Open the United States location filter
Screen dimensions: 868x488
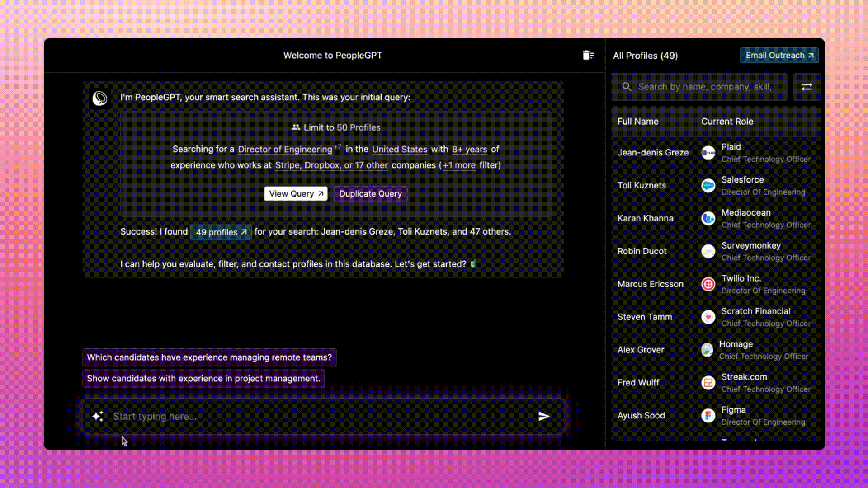[x=400, y=150]
